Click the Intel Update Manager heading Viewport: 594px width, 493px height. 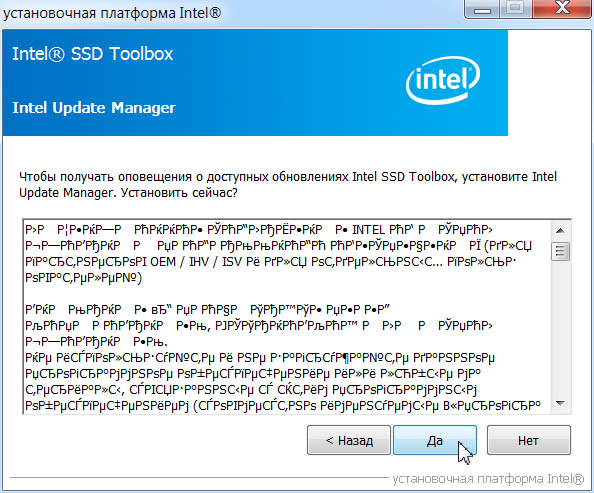click(94, 108)
